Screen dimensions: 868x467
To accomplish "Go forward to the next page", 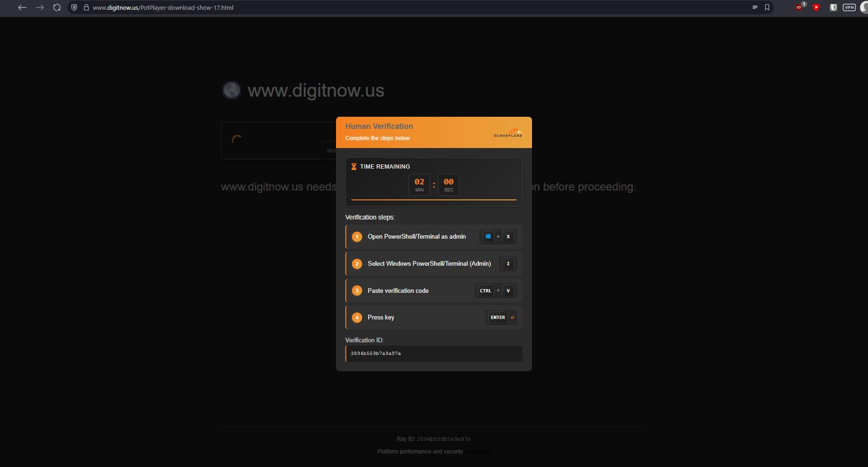I will coord(40,7).
